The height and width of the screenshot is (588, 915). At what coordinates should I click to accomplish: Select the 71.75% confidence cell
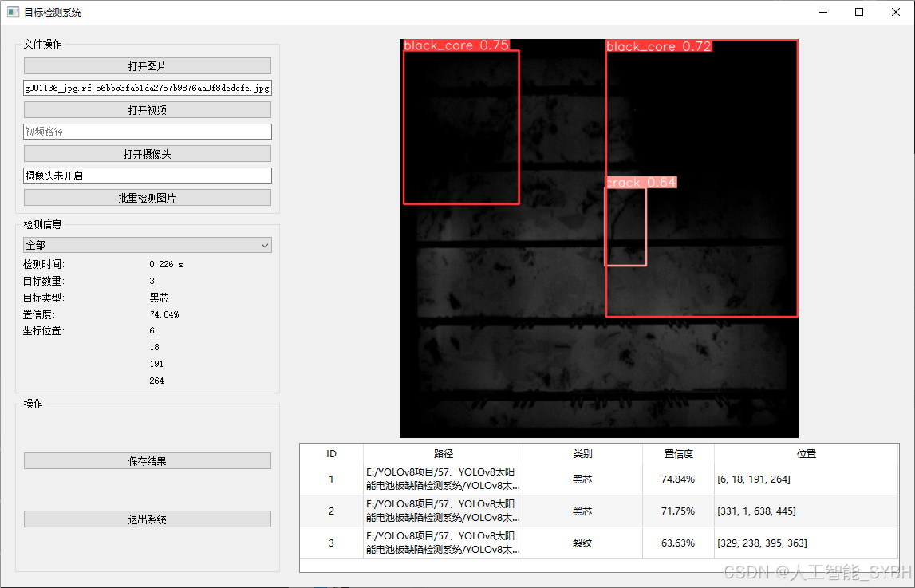[678, 511]
